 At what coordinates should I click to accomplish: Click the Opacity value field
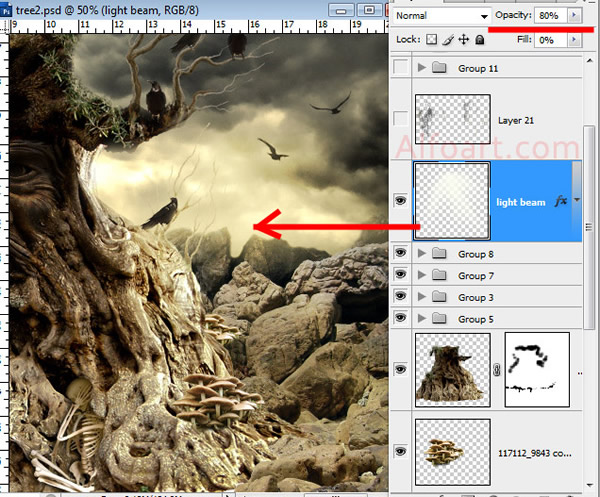click(551, 16)
